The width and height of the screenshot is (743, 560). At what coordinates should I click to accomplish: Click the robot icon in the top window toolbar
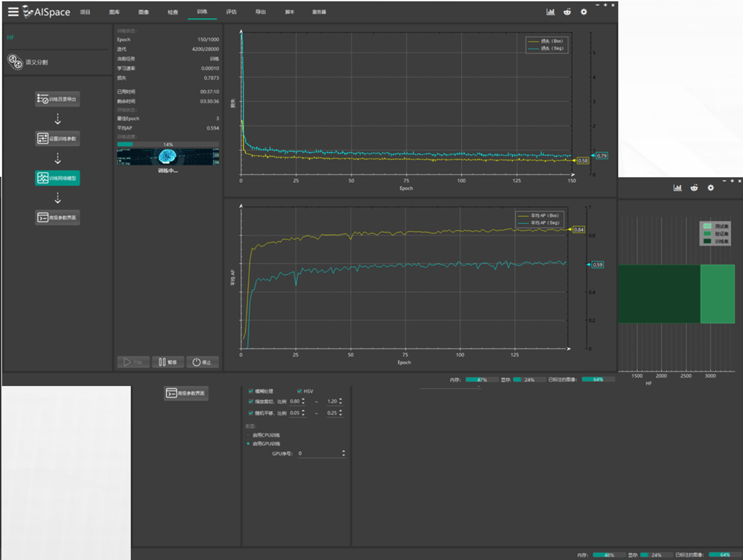pyautogui.click(x=567, y=12)
